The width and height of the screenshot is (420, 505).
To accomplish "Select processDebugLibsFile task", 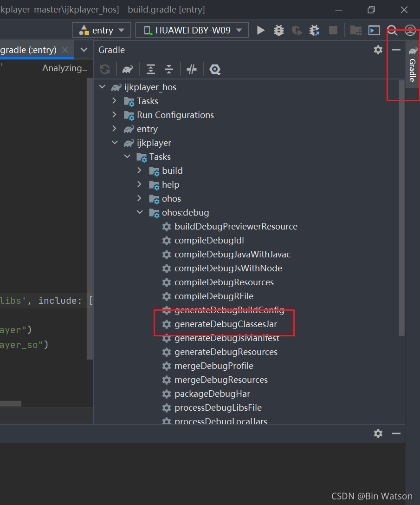I will click(218, 407).
